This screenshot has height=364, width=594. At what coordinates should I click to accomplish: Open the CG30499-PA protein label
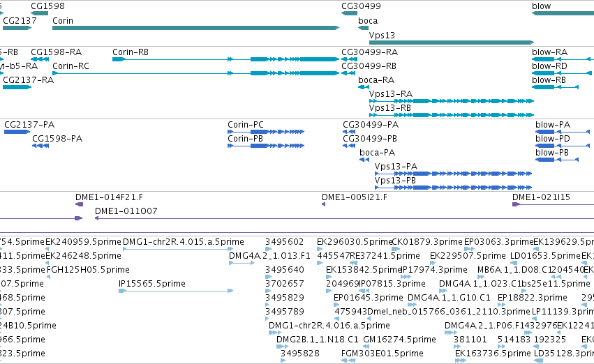[371, 125]
